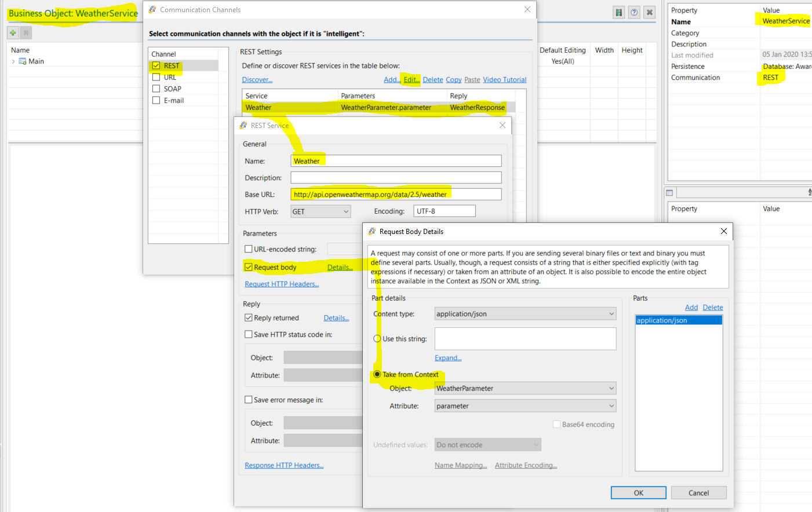Click the grey X icon right of the help icon
The image size is (812, 512).
coord(650,12)
